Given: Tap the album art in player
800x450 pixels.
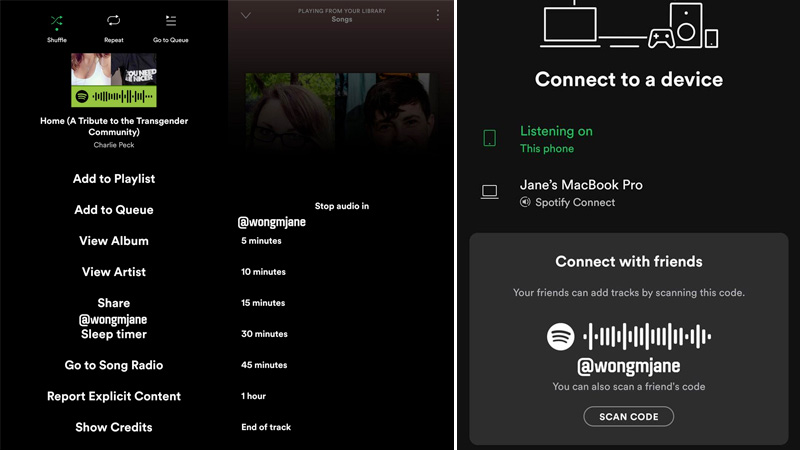Looking at the screenshot, I should (x=338, y=110).
